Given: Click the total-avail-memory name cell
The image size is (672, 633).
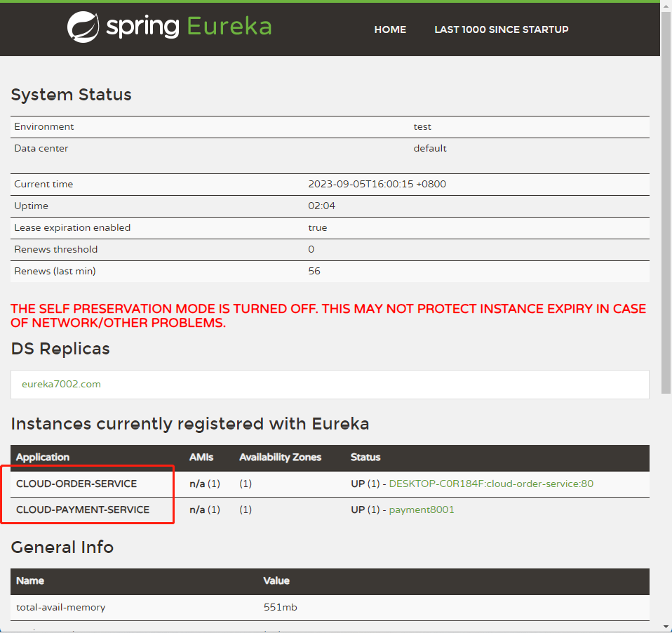Looking at the screenshot, I should point(60,607).
